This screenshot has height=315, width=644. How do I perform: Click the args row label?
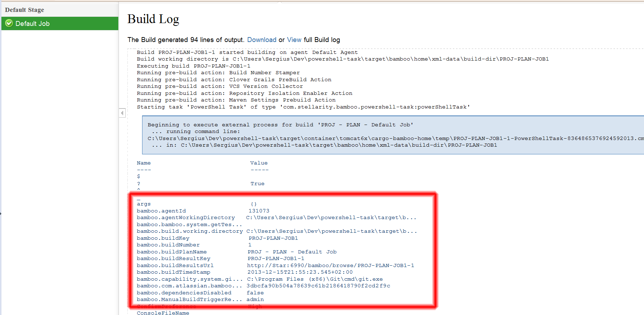pos(144,204)
